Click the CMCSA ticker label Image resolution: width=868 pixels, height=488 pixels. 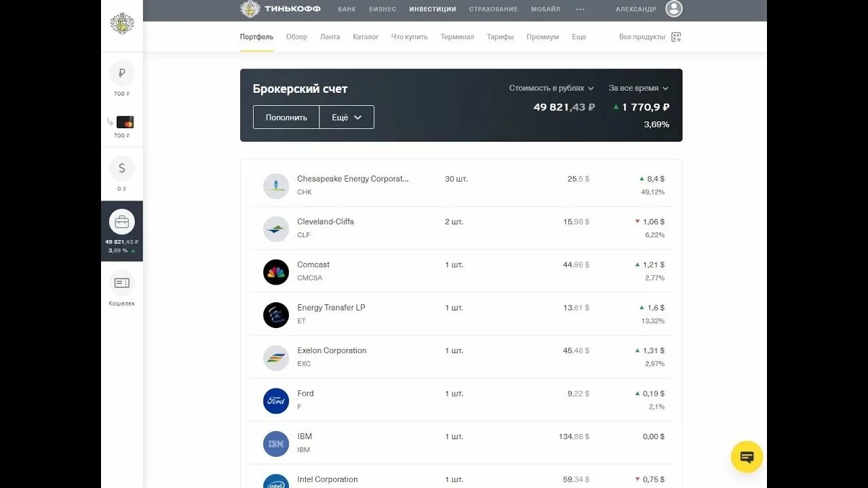point(310,278)
